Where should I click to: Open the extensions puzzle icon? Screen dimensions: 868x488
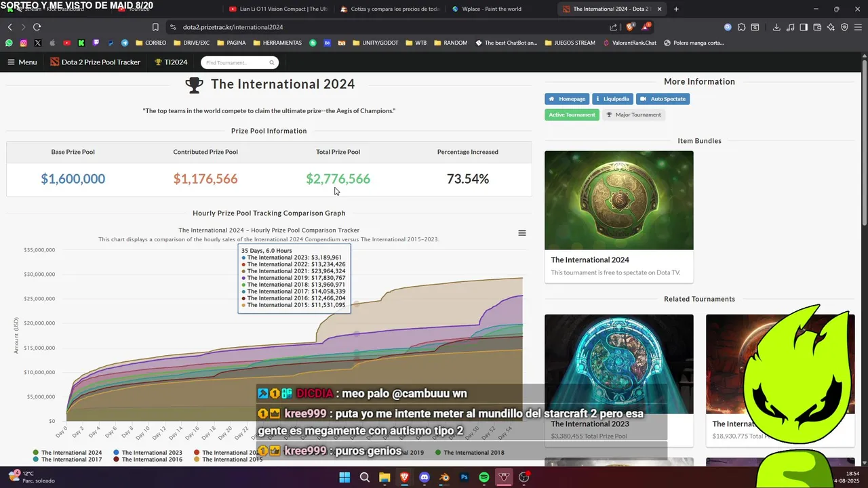point(741,27)
